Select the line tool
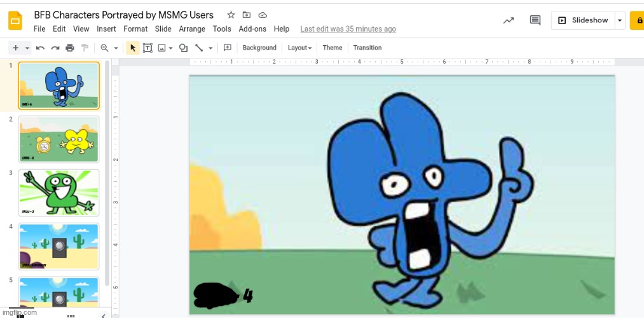This screenshot has width=644, height=318. click(x=199, y=48)
